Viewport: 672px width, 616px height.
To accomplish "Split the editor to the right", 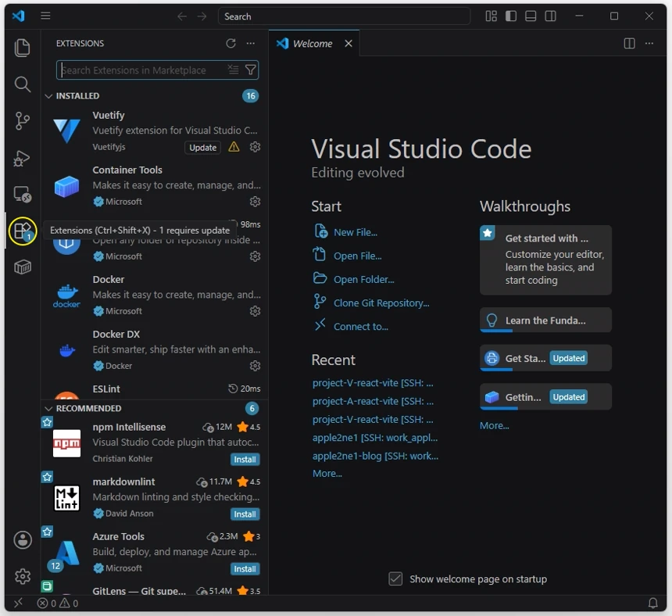I will point(629,43).
